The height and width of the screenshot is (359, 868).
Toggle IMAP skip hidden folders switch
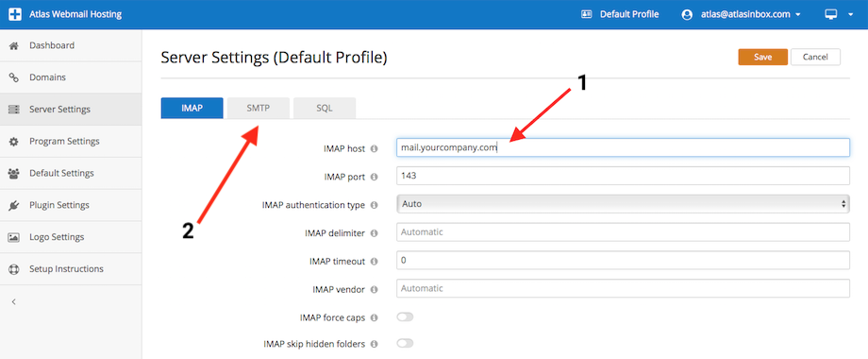click(x=405, y=344)
